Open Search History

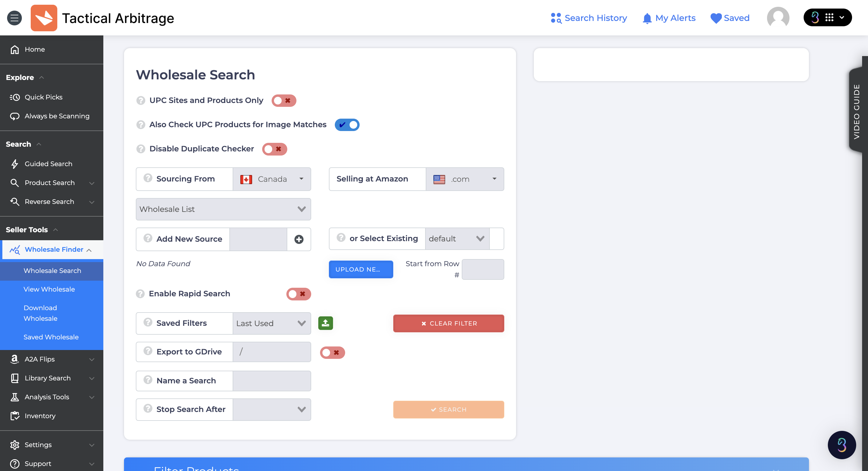tap(589, 18)
